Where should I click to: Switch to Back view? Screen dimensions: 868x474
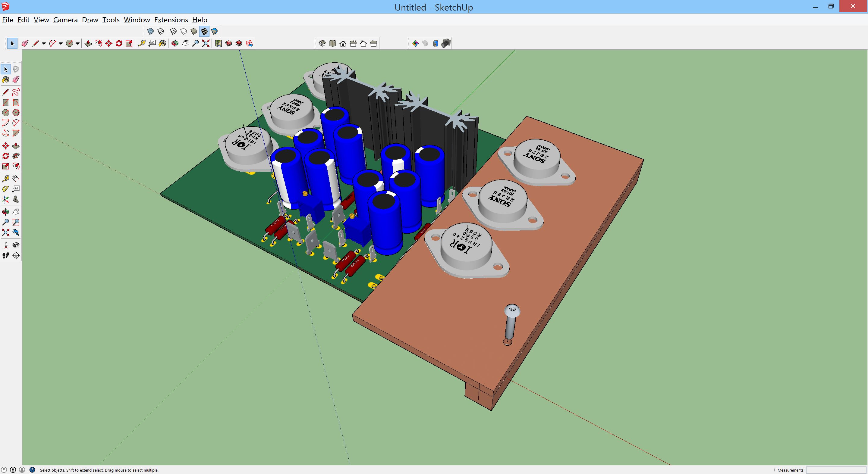(x=363, y=43)
